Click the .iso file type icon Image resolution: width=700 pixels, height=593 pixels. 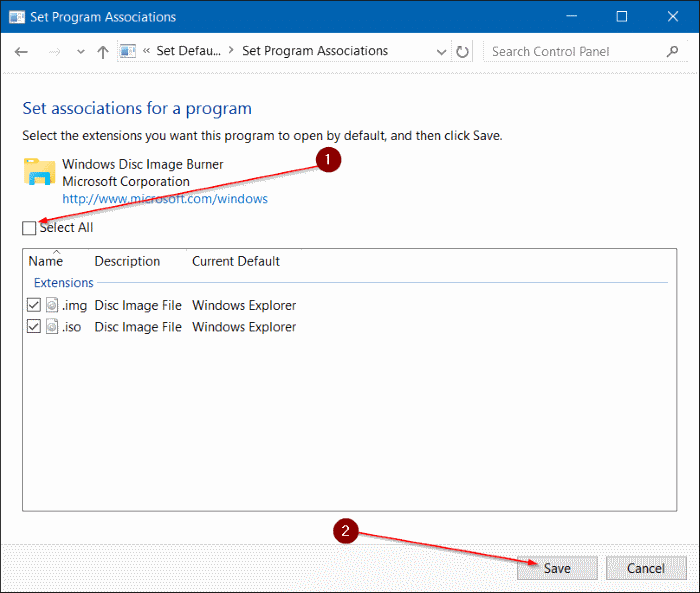pos(52,326)
